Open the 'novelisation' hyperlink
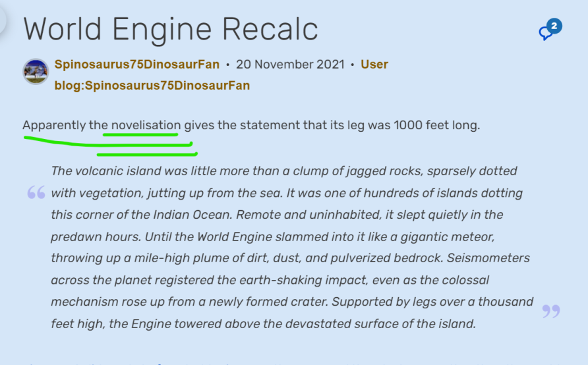The image size is (588, 365). pos(146,125)
